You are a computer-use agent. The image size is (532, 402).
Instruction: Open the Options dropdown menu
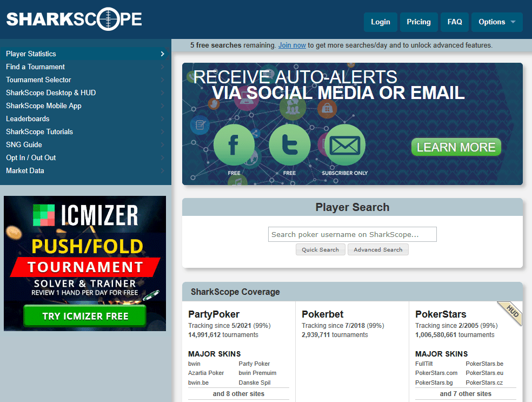point(497,22)
